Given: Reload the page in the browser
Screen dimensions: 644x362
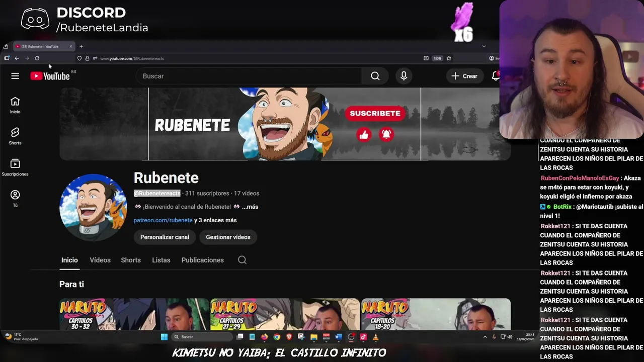Looking at the screenshot, I should click(37, 58).
